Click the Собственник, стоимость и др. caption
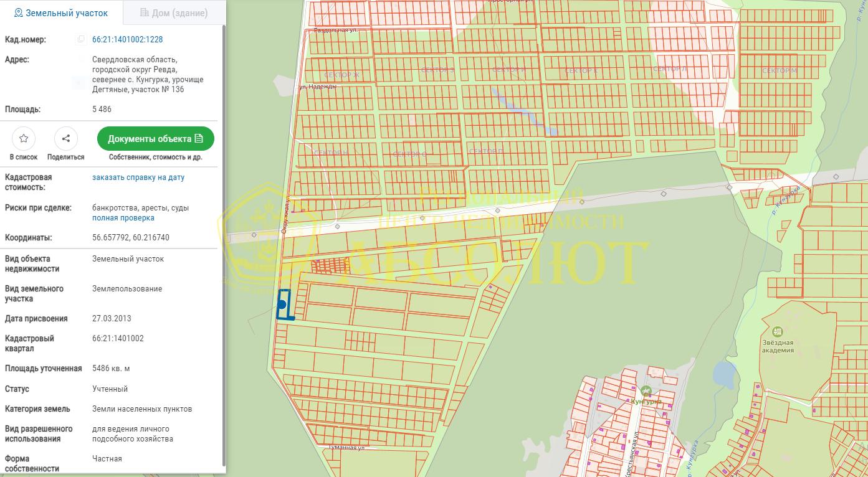The image size is (868, 477). pos(156,158)
